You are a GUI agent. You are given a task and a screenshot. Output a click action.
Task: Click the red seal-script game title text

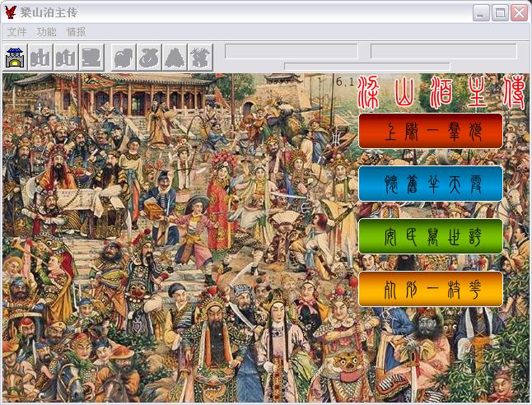click(x=441, y=94)
